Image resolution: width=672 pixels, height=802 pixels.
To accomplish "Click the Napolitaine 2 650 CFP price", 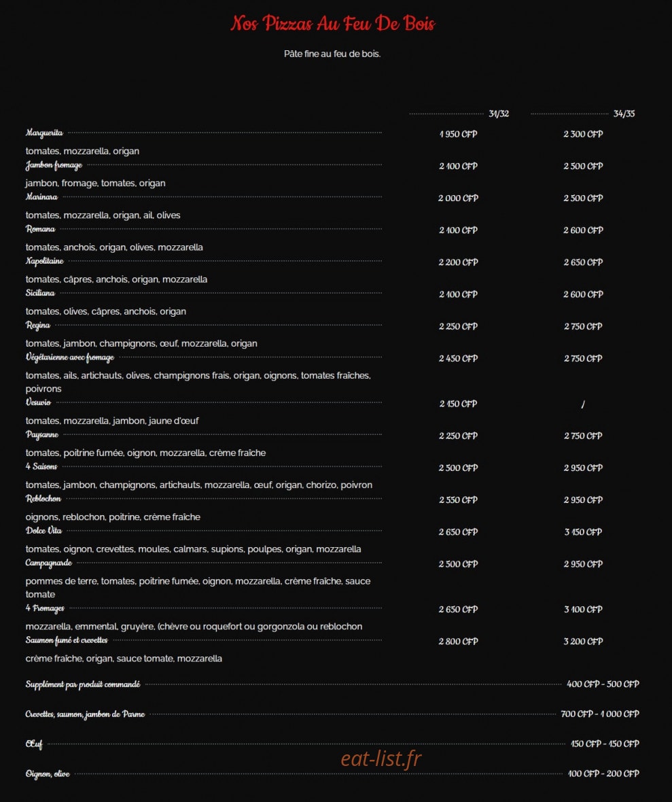I will point(583,262).
